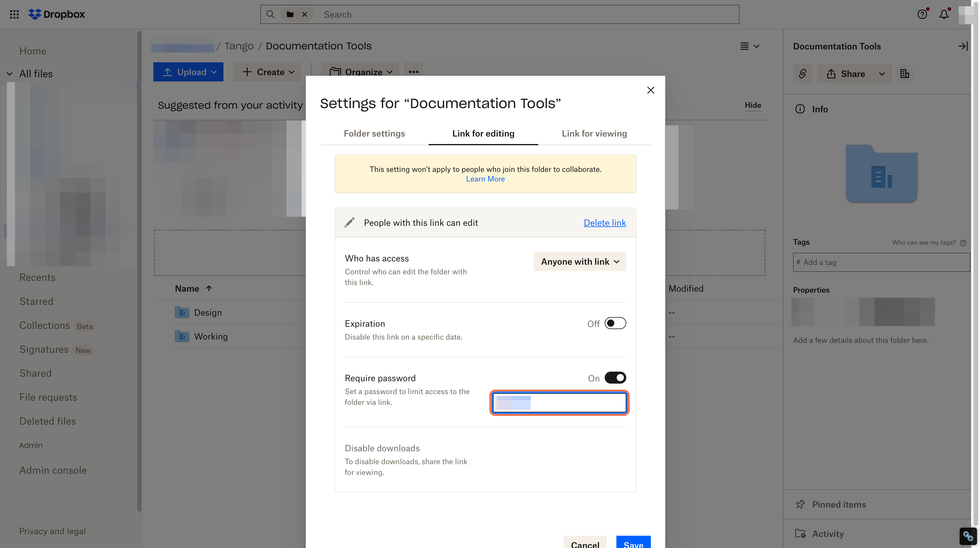Collapse the All files tree
The width and height of the screenshot is (980, 548).
click(10, 74)
